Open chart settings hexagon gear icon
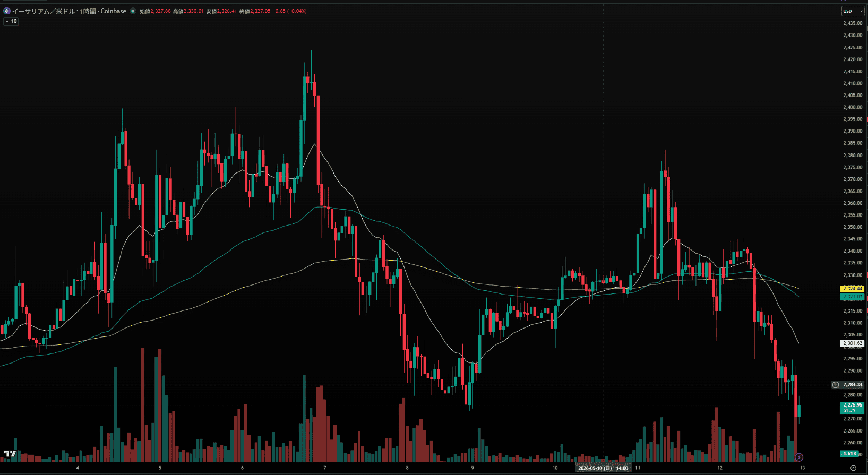 (x=853, y=468)
